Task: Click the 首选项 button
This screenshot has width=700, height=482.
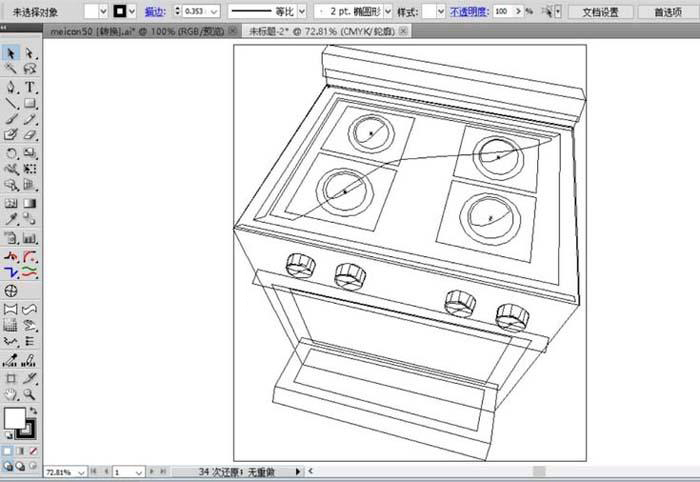Action: pyautogui.click(x=668, y=12)
